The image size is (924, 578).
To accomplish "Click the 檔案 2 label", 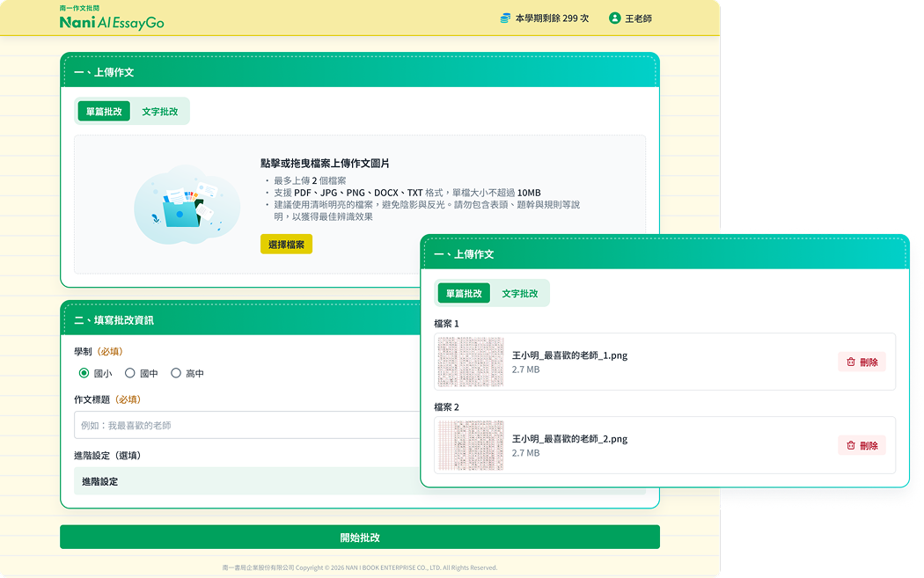I will [x=446, y=407].
